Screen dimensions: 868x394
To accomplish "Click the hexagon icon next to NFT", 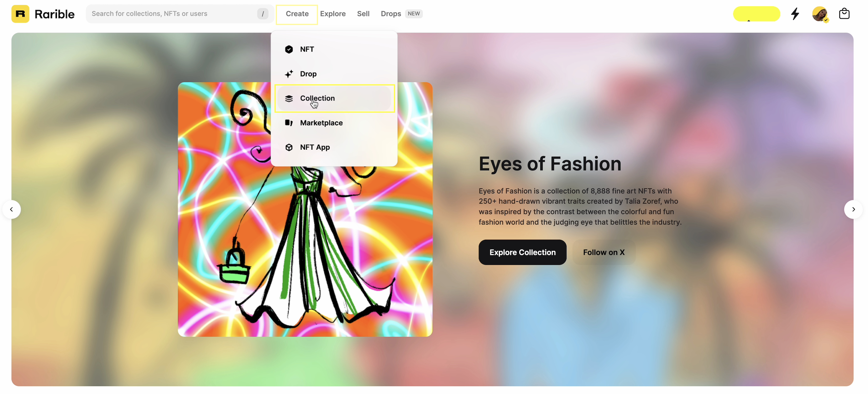I will click(x=289, y=49).
